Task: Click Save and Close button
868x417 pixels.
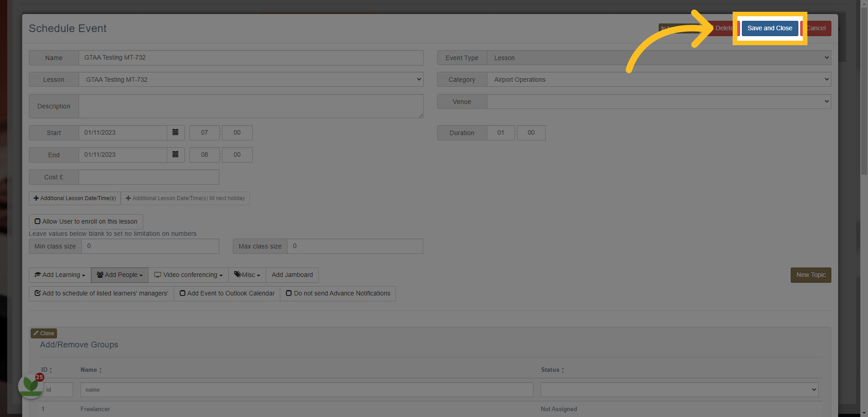Action: [770, 28]
